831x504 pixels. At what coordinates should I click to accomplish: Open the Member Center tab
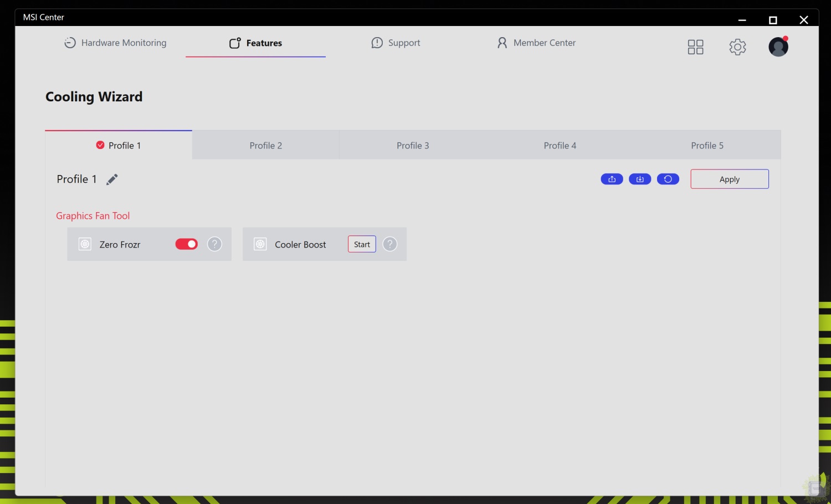pyautogui.click(x=536, y=43)
